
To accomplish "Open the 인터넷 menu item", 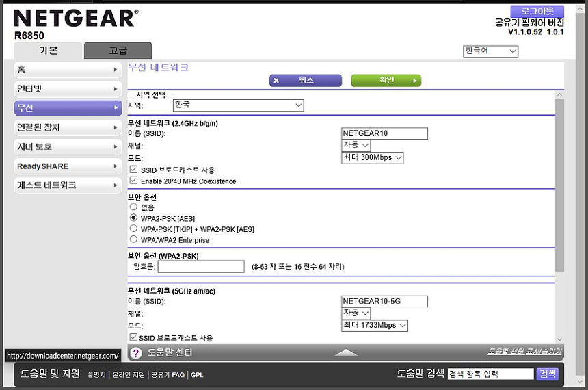I will 68,89.
